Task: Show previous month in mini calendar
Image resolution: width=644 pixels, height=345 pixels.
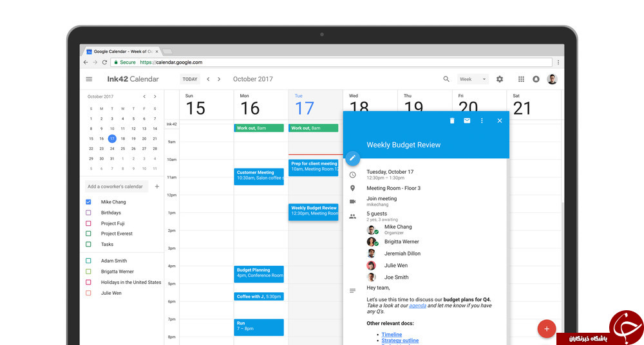Action: [144, 97]
